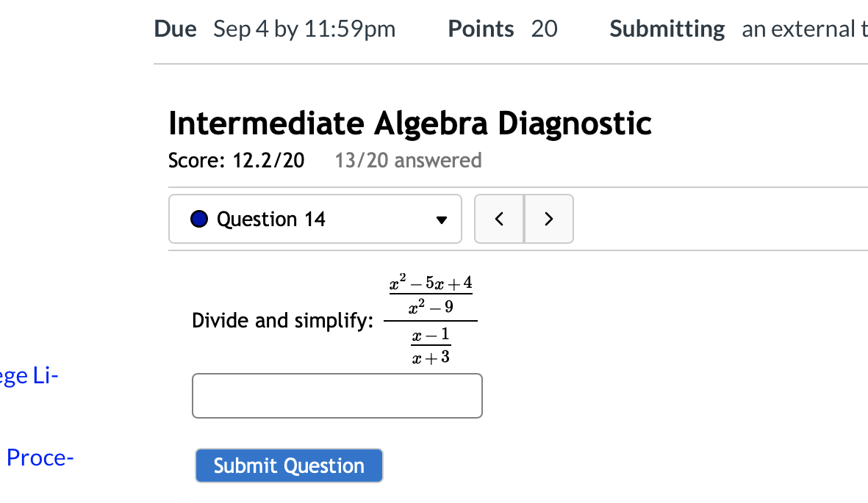Click the x − 1 over x + 3 fraction
The width and height of the screenshot is (868, 503).
[431, 347]
